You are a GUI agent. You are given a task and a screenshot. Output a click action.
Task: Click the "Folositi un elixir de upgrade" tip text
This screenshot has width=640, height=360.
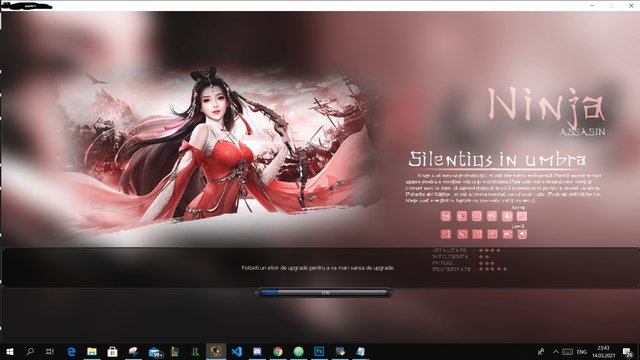click(x=318, y=268)
